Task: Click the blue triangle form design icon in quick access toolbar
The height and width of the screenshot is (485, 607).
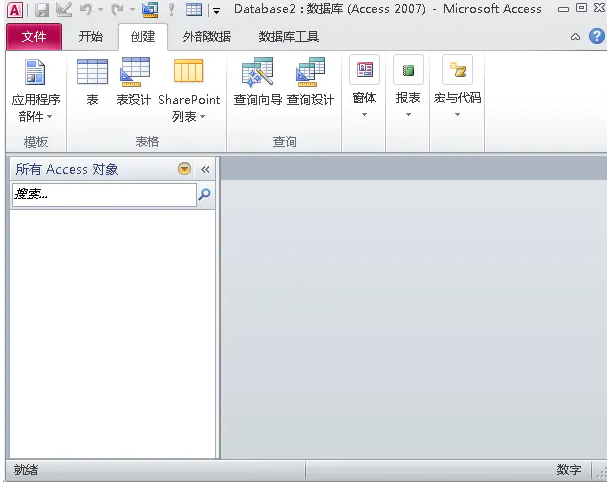Action: 150,10
